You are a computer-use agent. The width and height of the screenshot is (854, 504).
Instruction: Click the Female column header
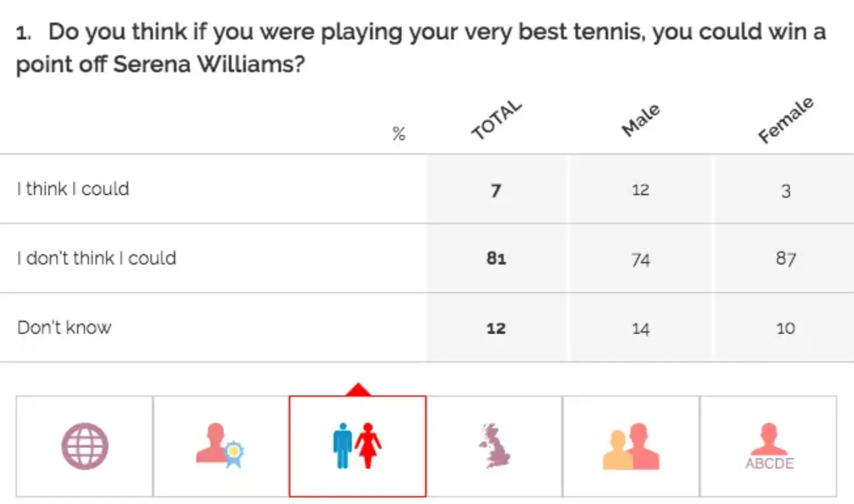coord(785,120)
